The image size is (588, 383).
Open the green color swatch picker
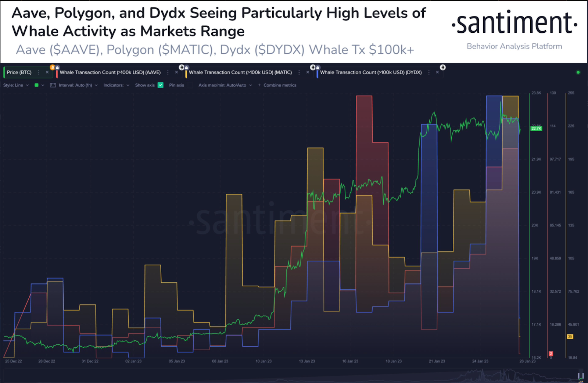coord(37,85)
